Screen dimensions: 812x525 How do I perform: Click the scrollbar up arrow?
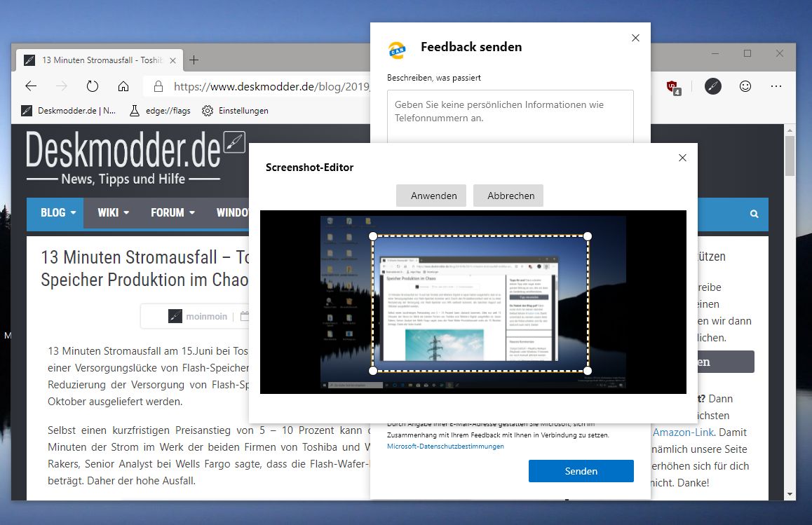click(x=790, y=130)
